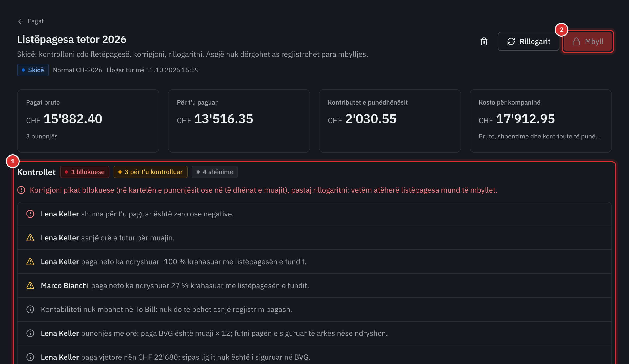Click info icon on CHF 22'680 row
Screen dimensions: 629x364
30,357
